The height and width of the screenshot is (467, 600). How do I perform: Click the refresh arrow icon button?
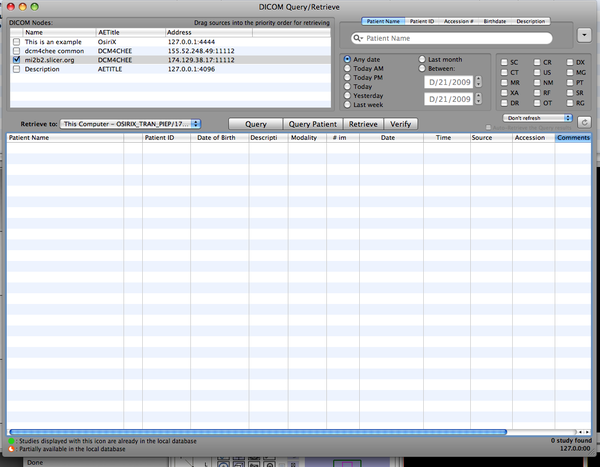(x=584, y=122)
